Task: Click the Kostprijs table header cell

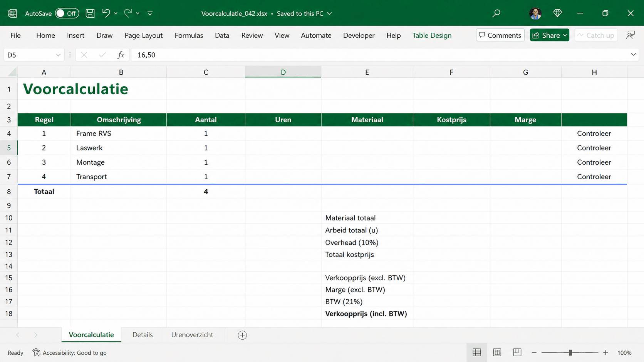Action: click(451, 120)
